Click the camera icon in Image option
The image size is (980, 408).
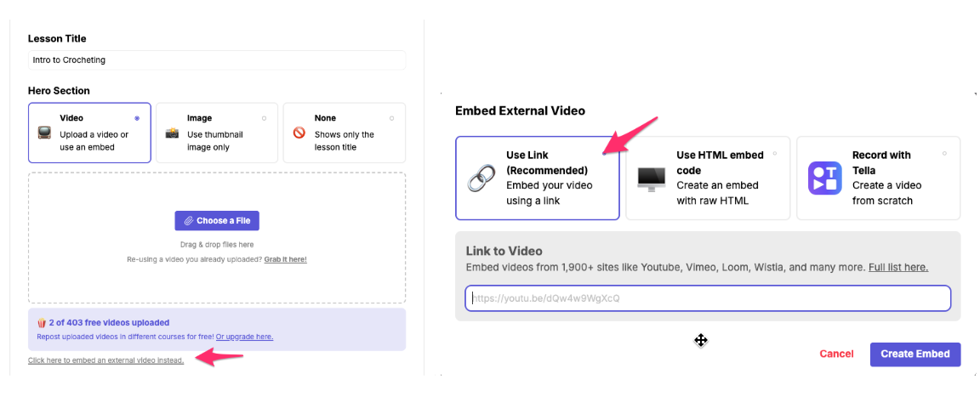[x=172, y=133]
